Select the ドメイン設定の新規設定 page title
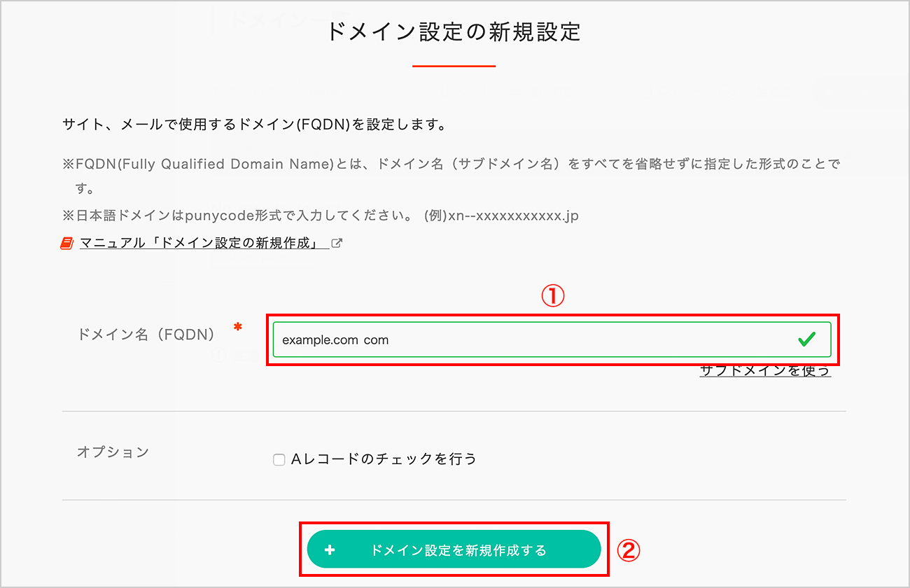Image resolution: width=910 pixels, height=588 pixels. click(x=454, y=33)
